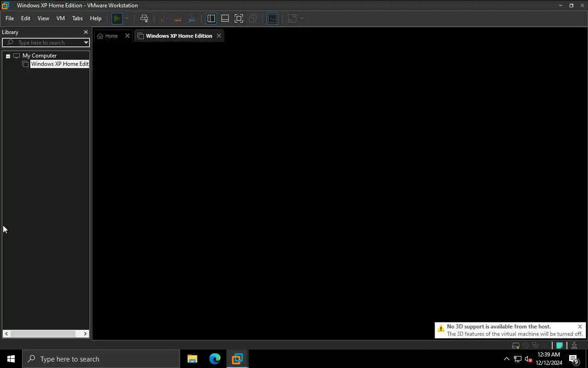Open the File menu
Screen dimensions: 588x368
pos(10,18)
